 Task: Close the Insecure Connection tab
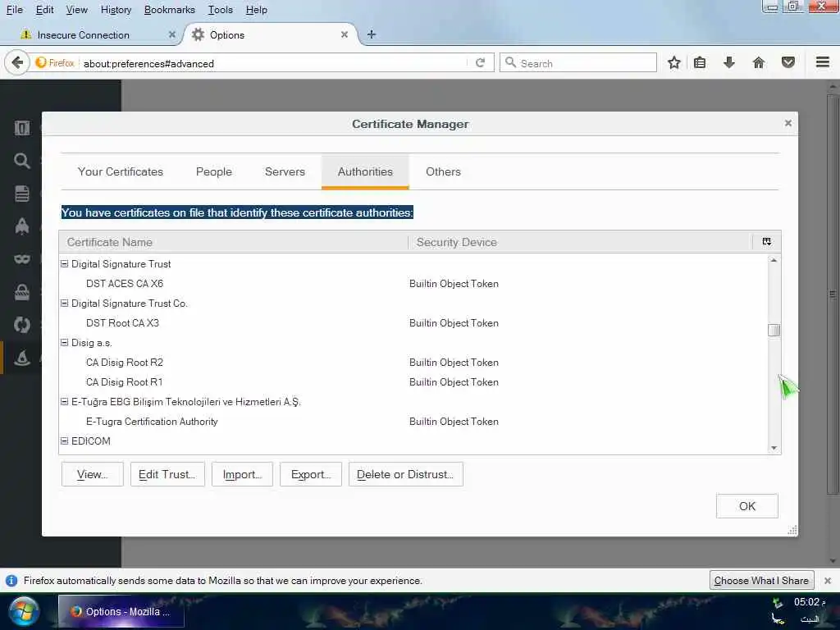(x=172, y=34)
